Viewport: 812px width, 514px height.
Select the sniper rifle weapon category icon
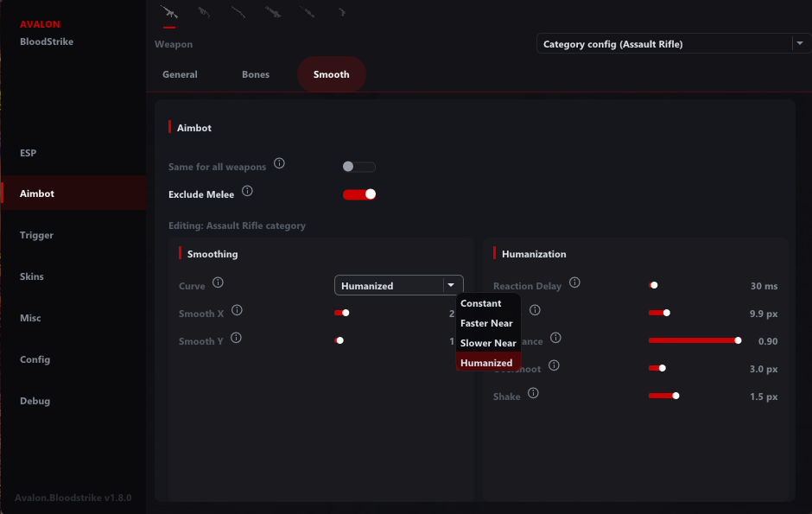coord(307,12)
